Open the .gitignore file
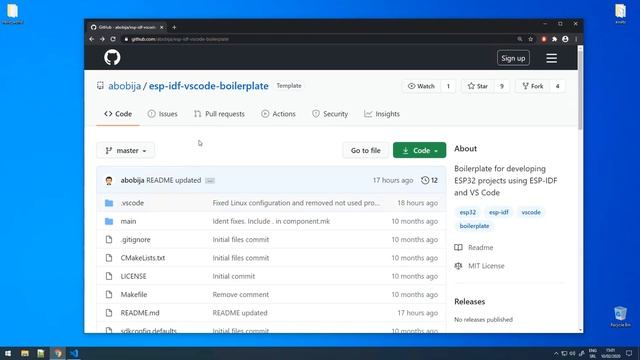Viewport: 640px width, 360px height. (x=136, y=240)
